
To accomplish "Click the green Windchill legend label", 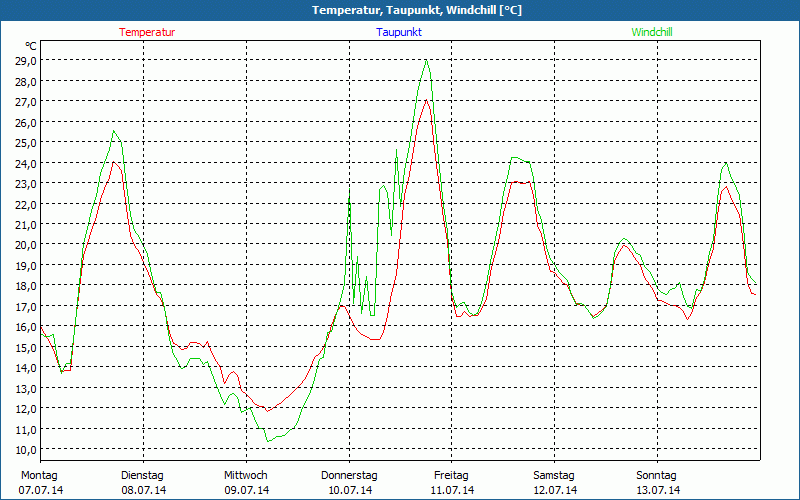I will click(x=652, y=32).
